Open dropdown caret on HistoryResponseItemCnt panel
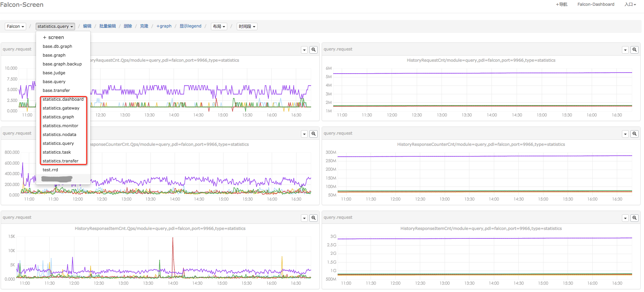 (625, 218)
